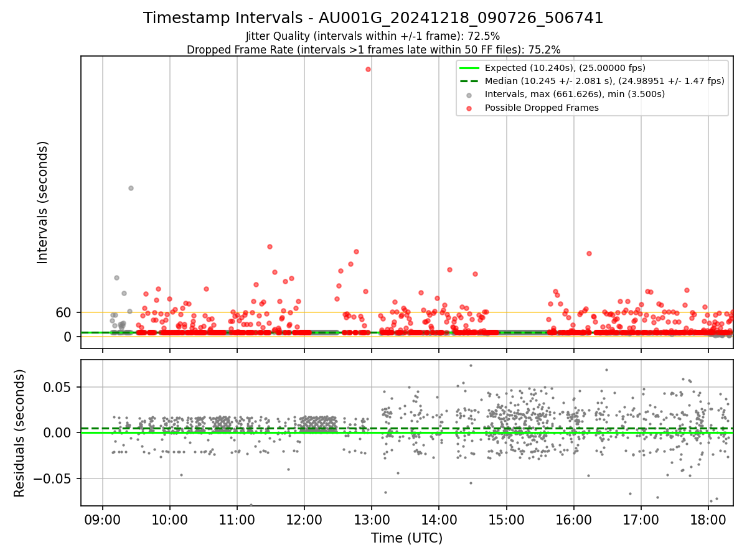Click the 0.00 tick on the residuals axis

pyautogui.click(x=59, y=432)
